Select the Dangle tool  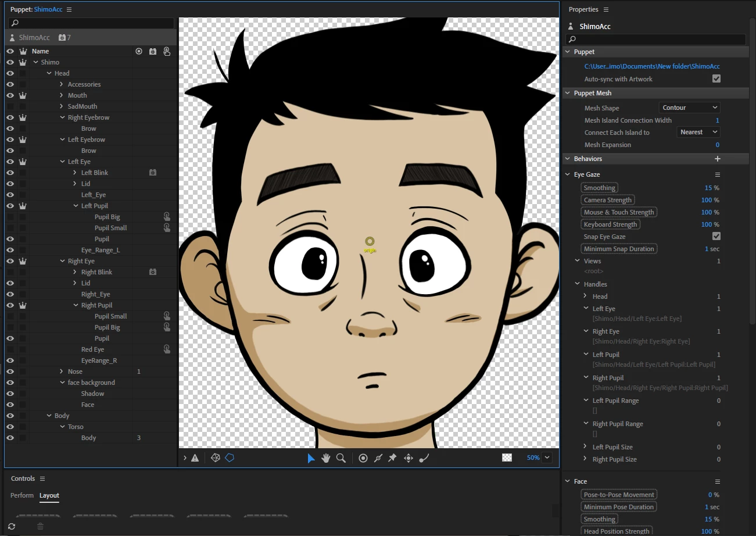tap(424, 458)
